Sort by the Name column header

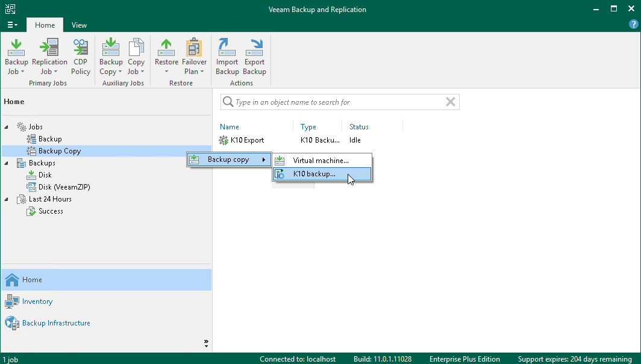(230, 127)
